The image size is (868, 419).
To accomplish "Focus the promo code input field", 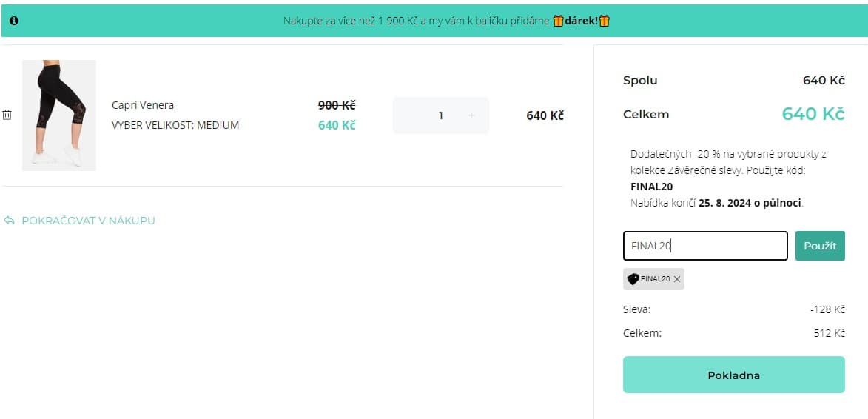I will 705,246.
